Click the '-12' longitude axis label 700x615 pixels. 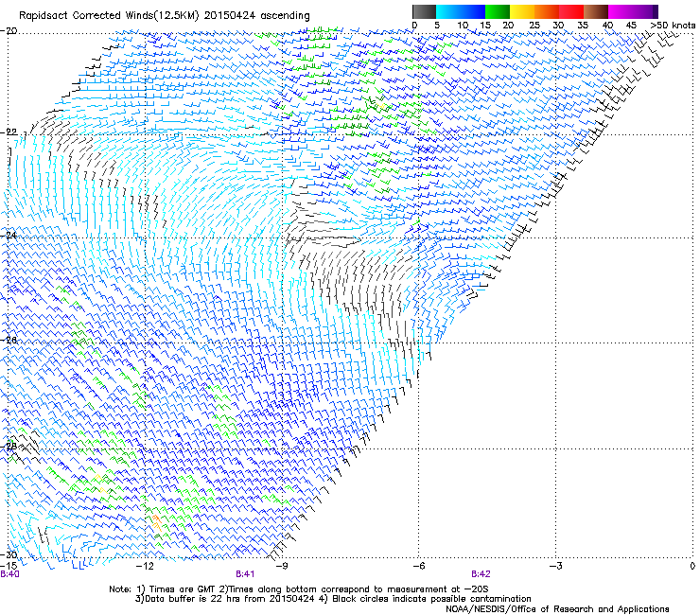click(x=145, y=566)
